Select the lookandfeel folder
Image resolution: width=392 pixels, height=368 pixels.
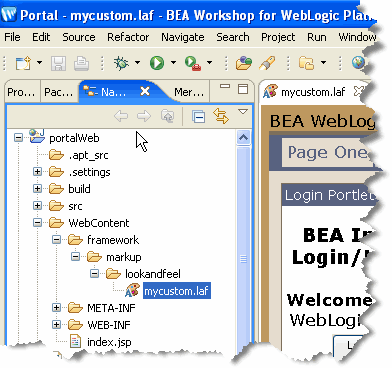(153, 274)
